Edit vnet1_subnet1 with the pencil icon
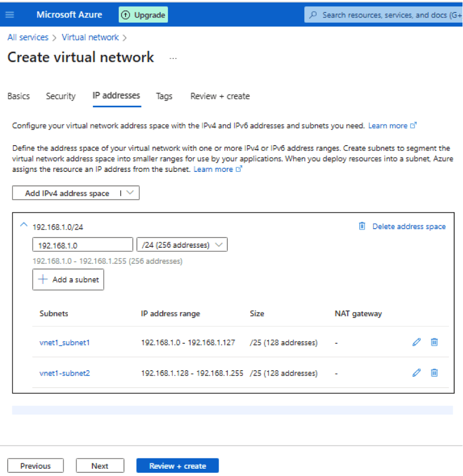The height and width of the screenshot is (476, 463). pyautogui.click(x=416, y=342)
